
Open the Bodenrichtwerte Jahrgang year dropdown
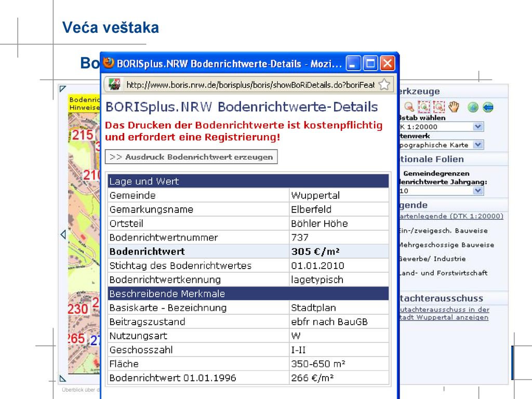(478, 190)
